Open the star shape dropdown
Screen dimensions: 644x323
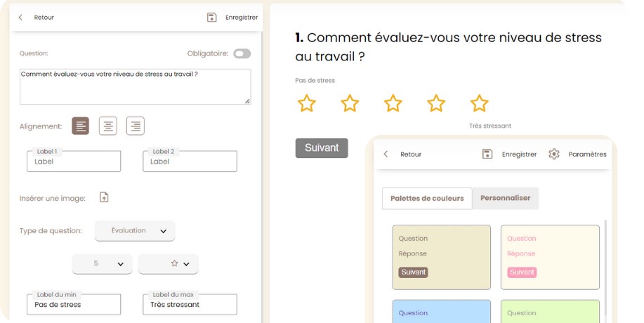tap(169, 264)
